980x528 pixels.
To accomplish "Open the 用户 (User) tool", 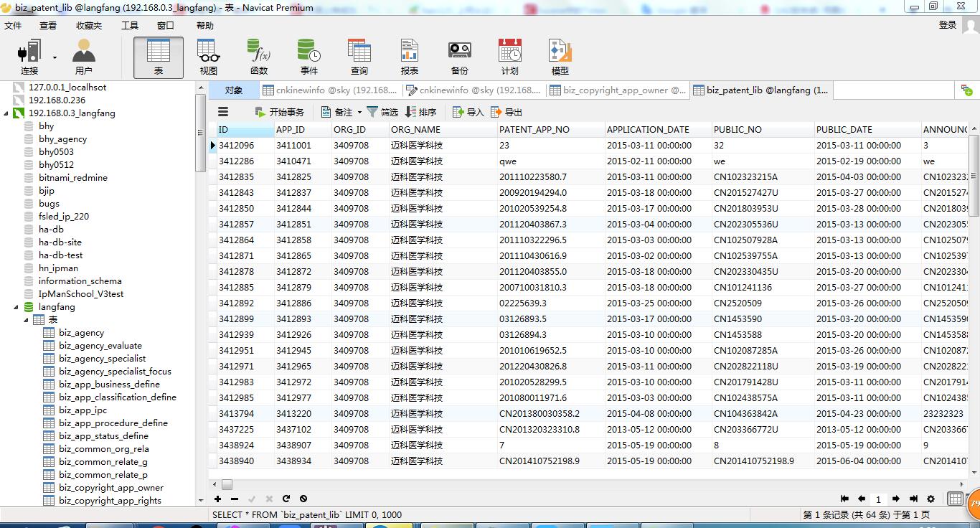I will click(x=84, y=57).
